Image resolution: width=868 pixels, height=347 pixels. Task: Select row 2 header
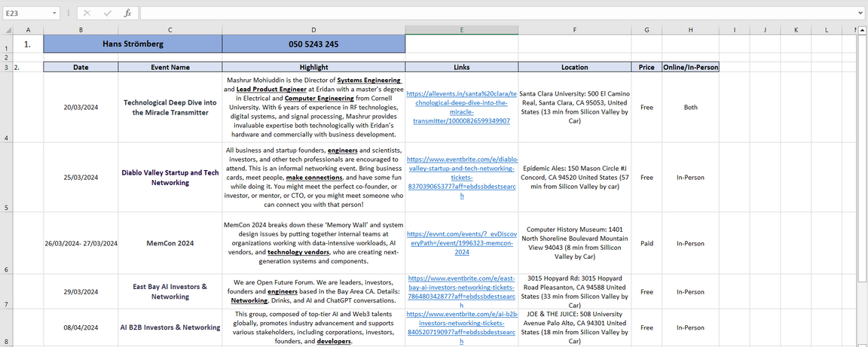(x=6, y=57)
